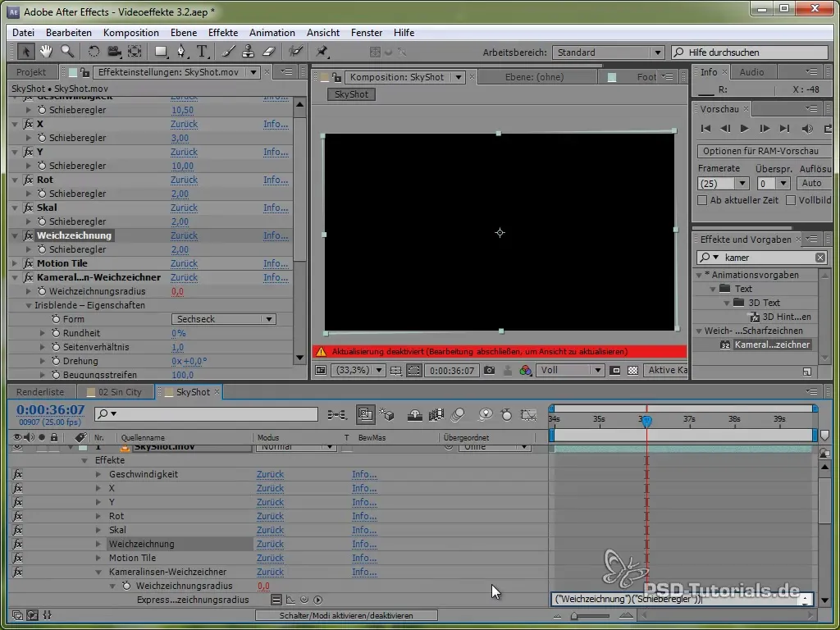Image resolution: width=840 pixels, height=630 pixels.
Task: Click Info... for Motion Tile in Effekteinstellungen
Action: tap(276, 263)
